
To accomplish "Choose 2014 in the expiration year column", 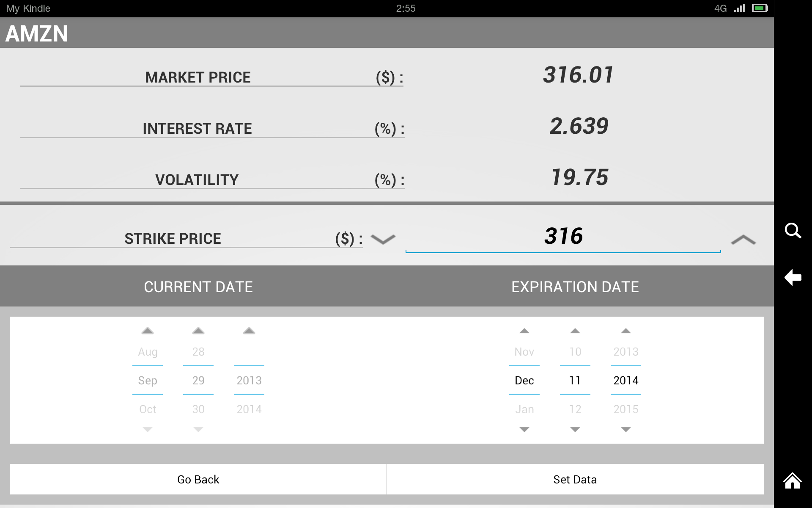I will point(625,380).
